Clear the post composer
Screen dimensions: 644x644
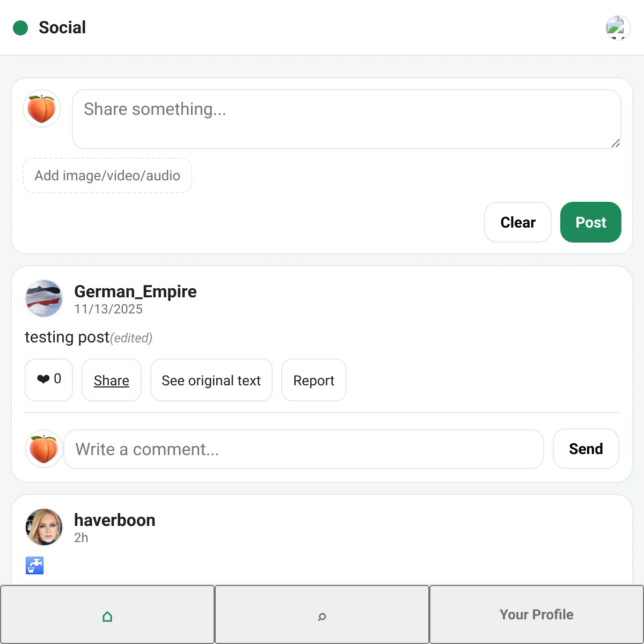tap(517, 222)
